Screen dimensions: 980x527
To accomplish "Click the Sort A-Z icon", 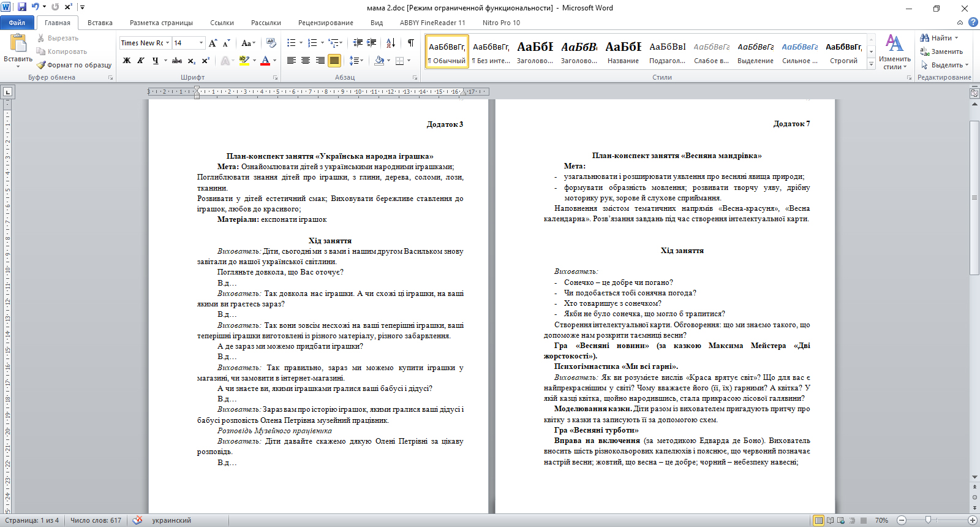I will pos(391,43).
